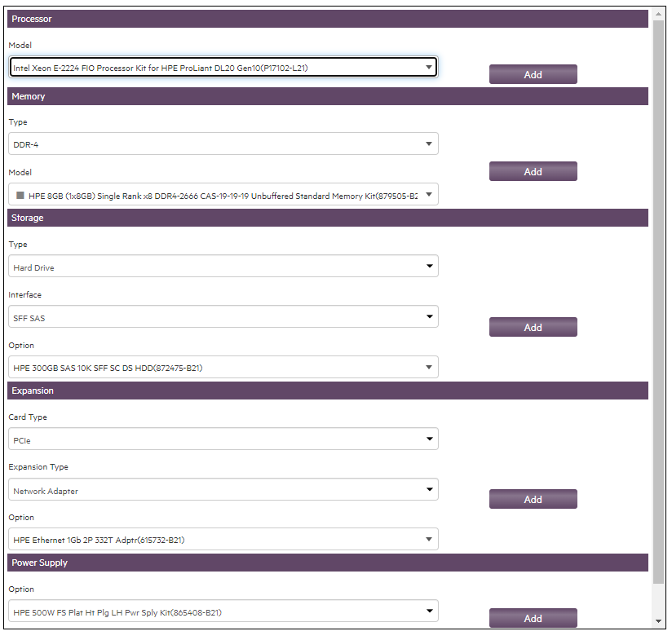Open the Memory Model dropdown
This screenshot has width=672, height=640.
223,195
